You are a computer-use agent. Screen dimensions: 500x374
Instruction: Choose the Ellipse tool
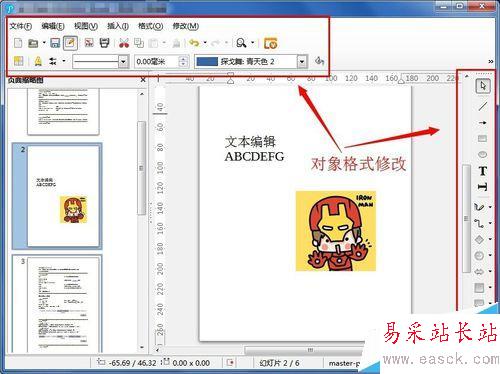pyautogui.click(x=482, y=154)
